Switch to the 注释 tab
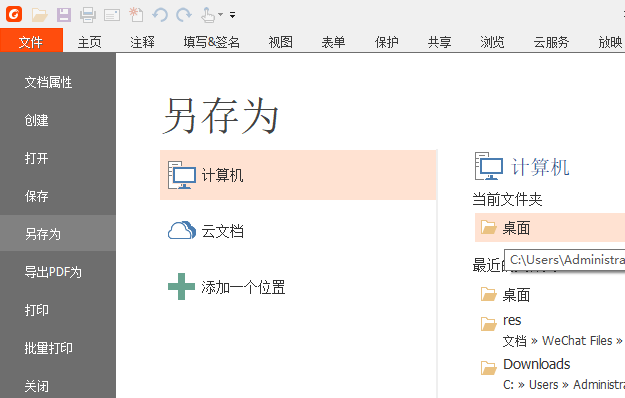The height and width of the screenshot is (398, 625). 142,42
